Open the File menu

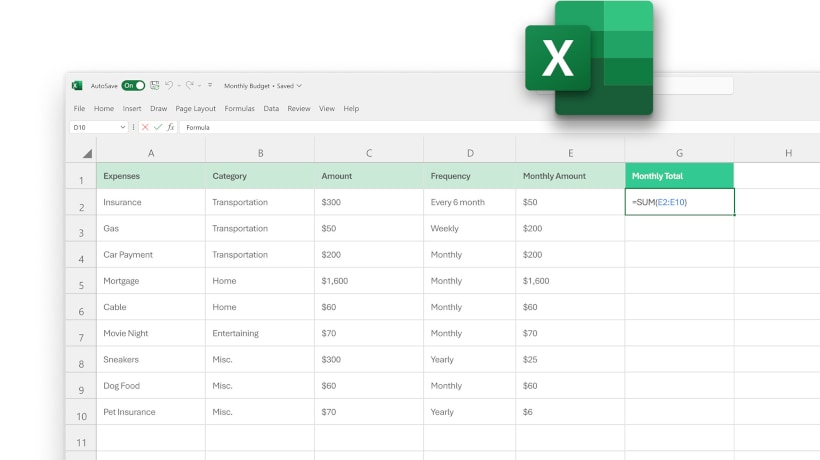click(79, 109)
